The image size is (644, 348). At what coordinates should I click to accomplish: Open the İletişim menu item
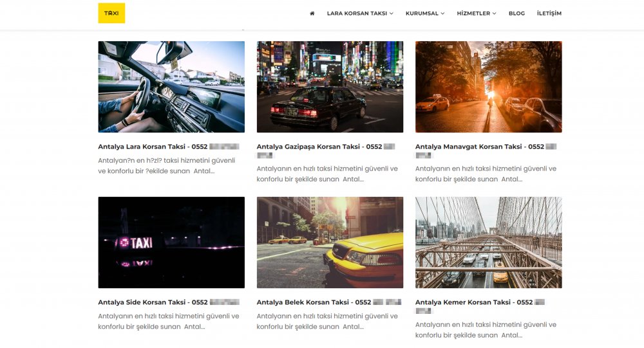click(549, 14)
